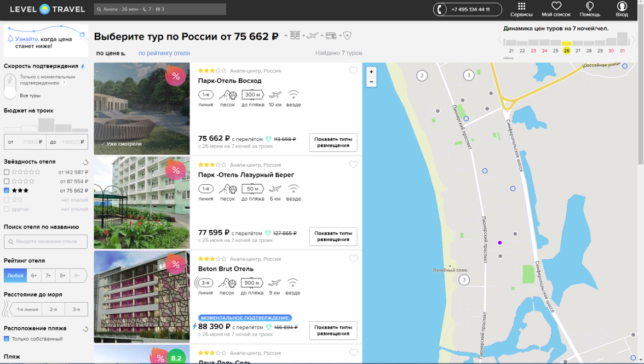Sort tours по цене
The height and width of the screenshot is (364, 644).
click(x=111, y=53)
